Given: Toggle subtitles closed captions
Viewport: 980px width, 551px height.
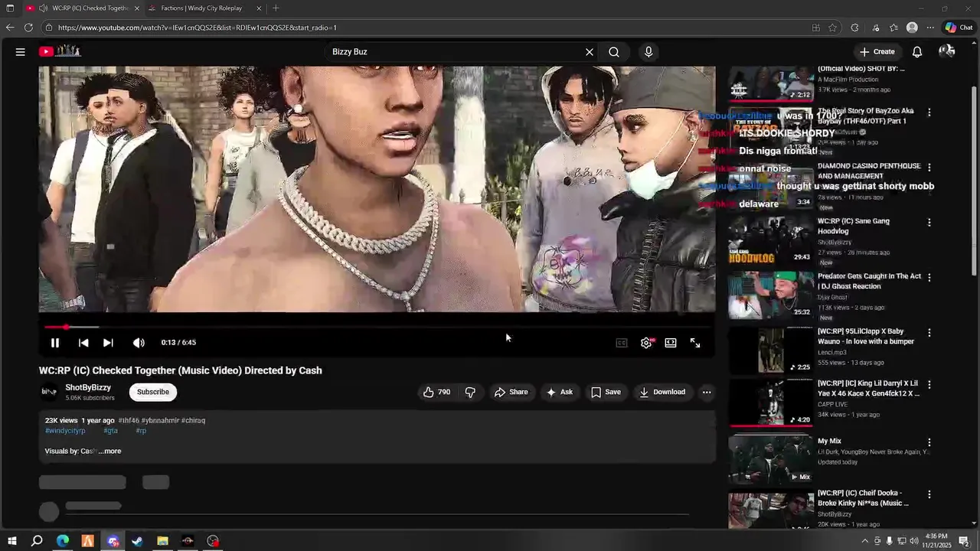Looking at the screenshot, I should pos(622,343).
